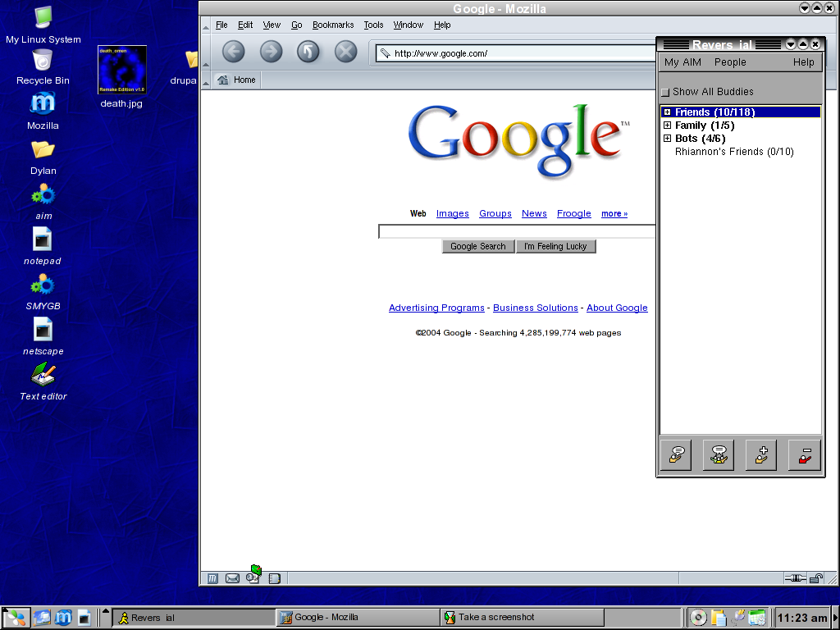
Task: Click the Mozilla quick launch icon on taskbar
Action: [62, 618]
